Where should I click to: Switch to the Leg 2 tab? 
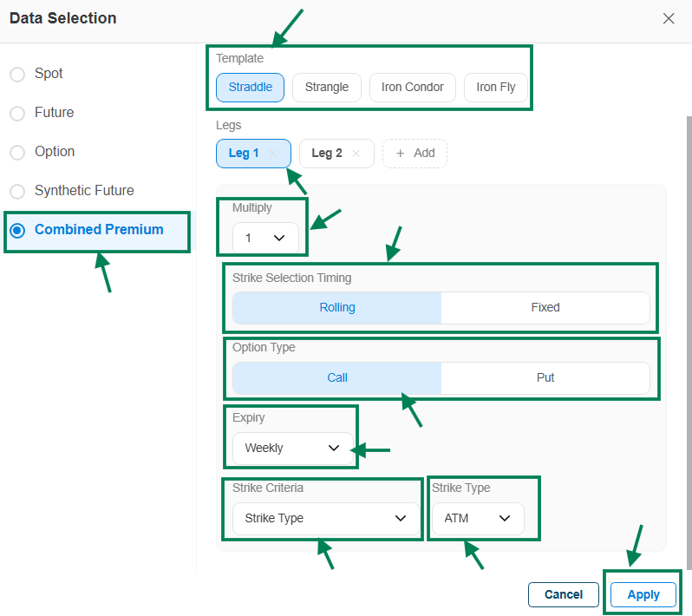coord(327,154)
